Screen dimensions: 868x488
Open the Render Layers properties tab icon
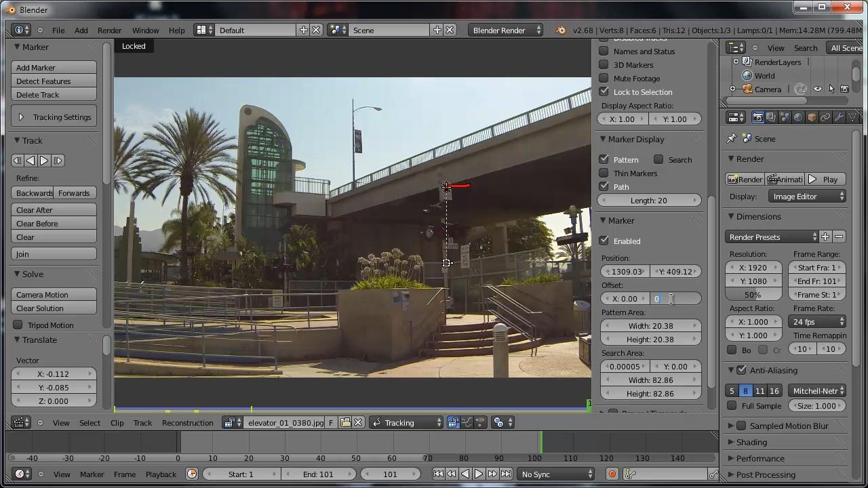pos(771,117)
